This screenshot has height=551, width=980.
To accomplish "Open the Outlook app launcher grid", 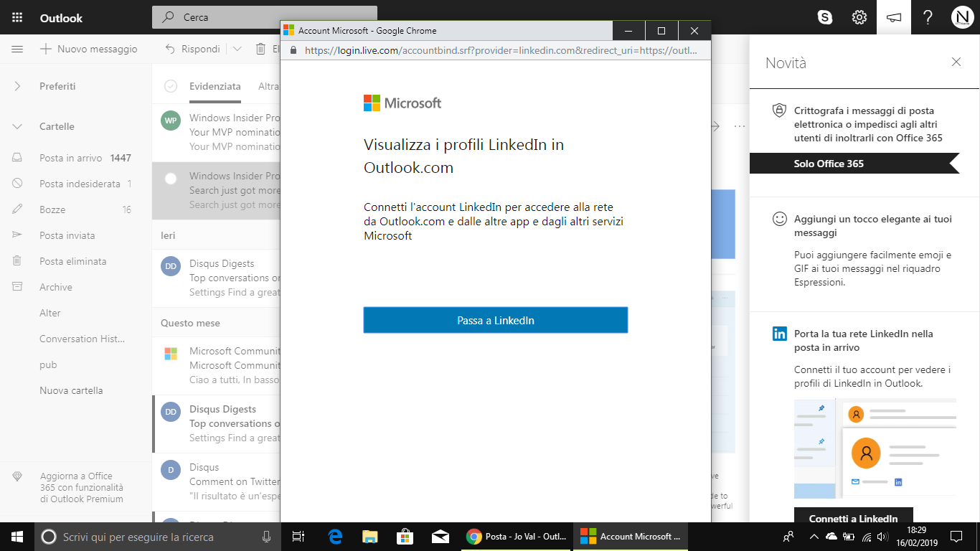I will [17, 18].
